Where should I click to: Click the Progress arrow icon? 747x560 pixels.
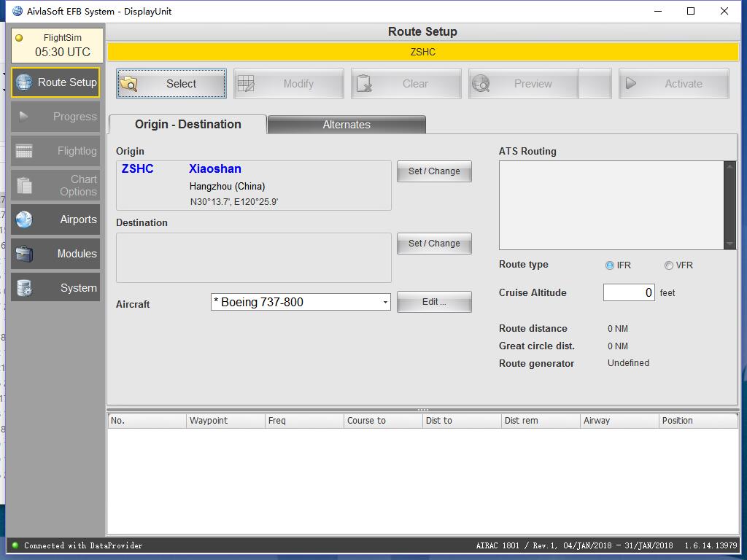point(24,117)
